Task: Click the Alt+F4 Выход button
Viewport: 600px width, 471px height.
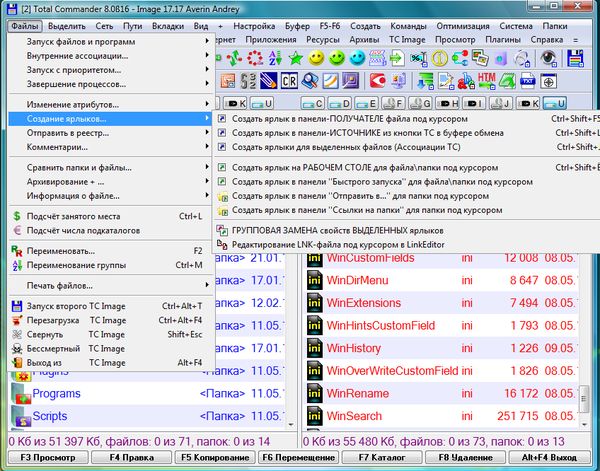Action: tap(549, 458)
